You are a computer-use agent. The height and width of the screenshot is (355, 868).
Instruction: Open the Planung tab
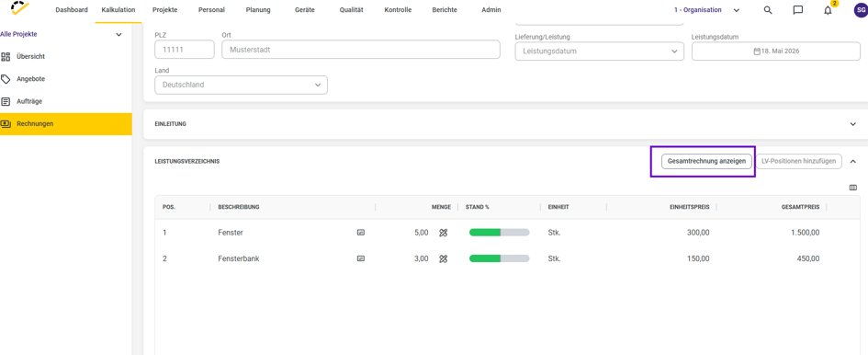click(258, 10)
